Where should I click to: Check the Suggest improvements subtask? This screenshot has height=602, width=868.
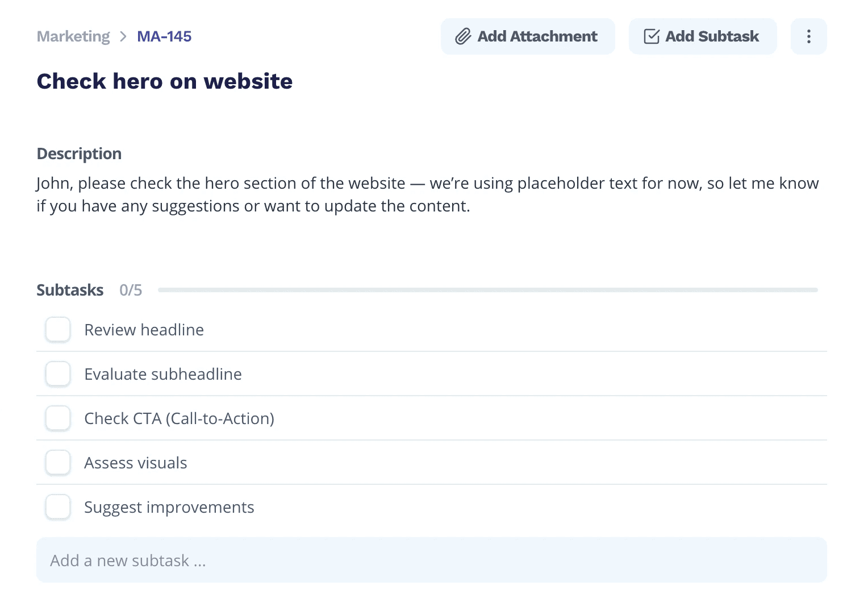(57, 506)
